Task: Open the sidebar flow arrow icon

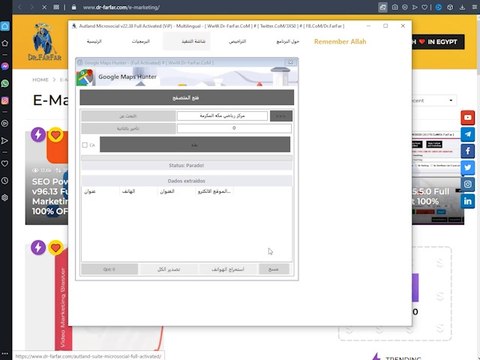Action: point(5,140)
